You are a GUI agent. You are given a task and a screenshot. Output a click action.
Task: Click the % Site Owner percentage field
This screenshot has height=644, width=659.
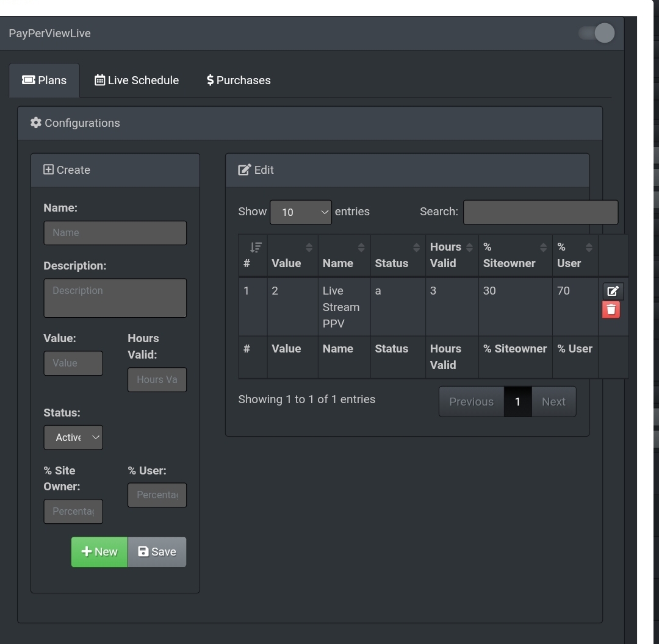click(73, 511)
